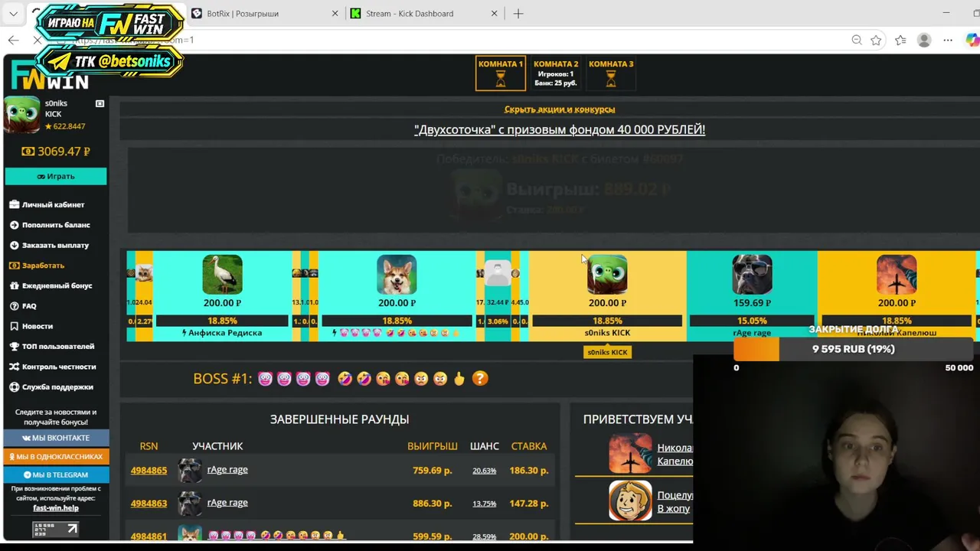Click the 186.30 р. bet value
980x551 pixels.
[x=528, y=471]
